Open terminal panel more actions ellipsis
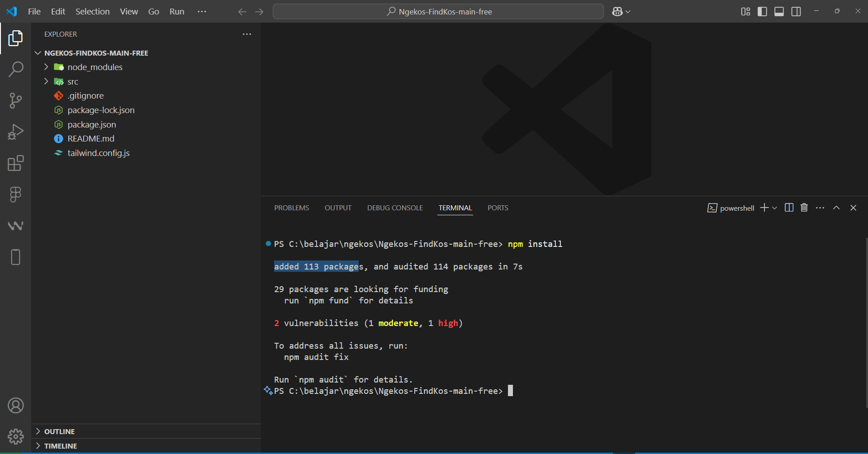Screen dimensions: 868x454 click(x=820, y=208)
